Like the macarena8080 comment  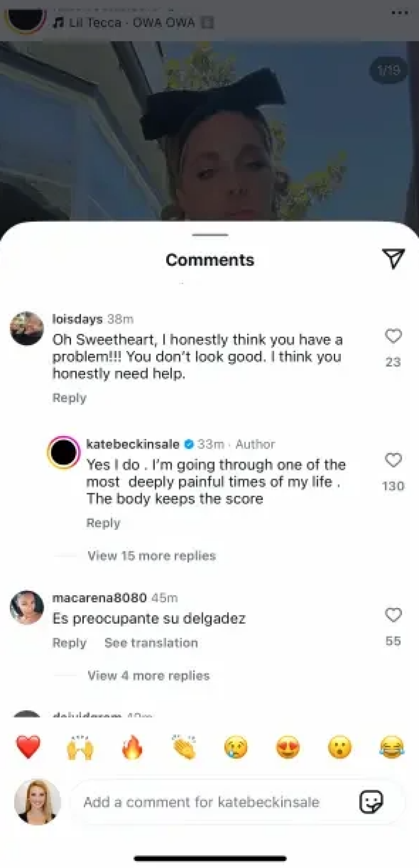(393, 615)
